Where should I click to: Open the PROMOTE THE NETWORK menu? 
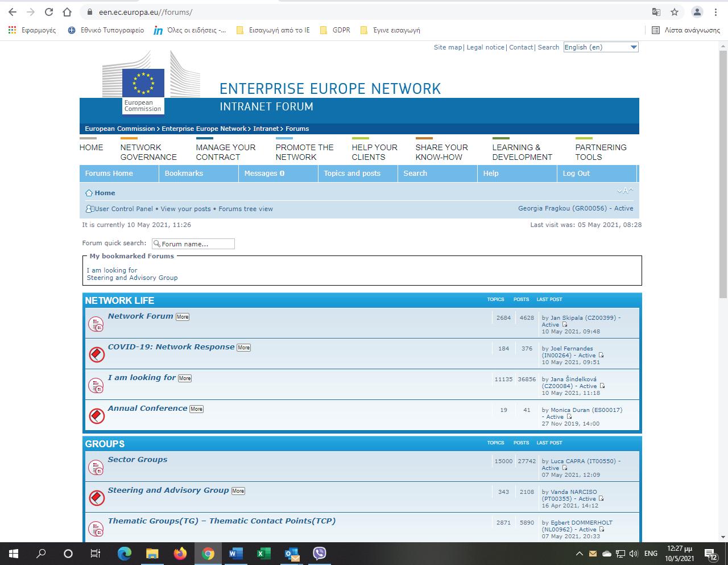tap(305, 152)
